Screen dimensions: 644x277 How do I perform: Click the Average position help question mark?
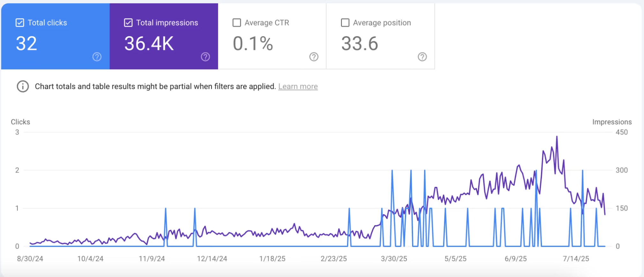point(422,57)
